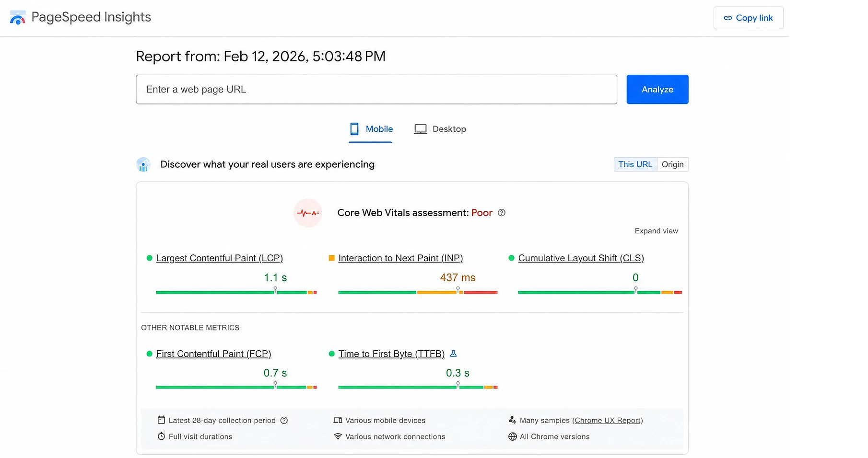Image resolution: width=868 pixels, height=458 pixels.
Task: Click the TTFB experimental flask icon
Action: (x=453, y=354)
